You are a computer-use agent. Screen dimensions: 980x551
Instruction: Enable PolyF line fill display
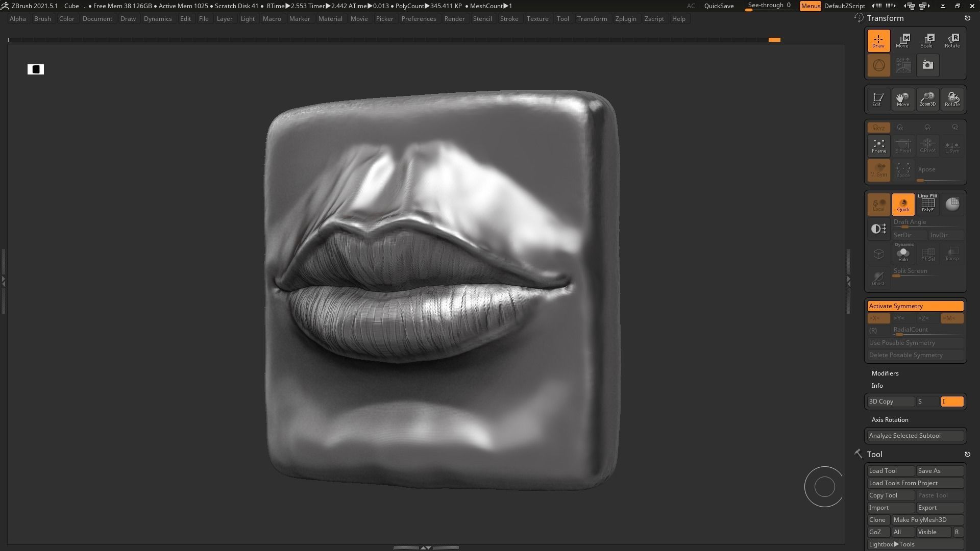click(927, 204)
